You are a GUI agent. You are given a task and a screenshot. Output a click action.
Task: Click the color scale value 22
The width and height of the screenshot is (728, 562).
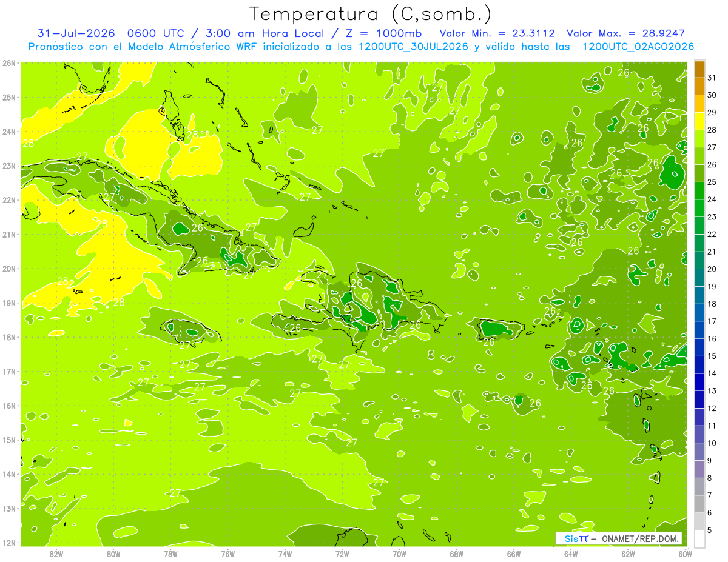tap(712, 235)
